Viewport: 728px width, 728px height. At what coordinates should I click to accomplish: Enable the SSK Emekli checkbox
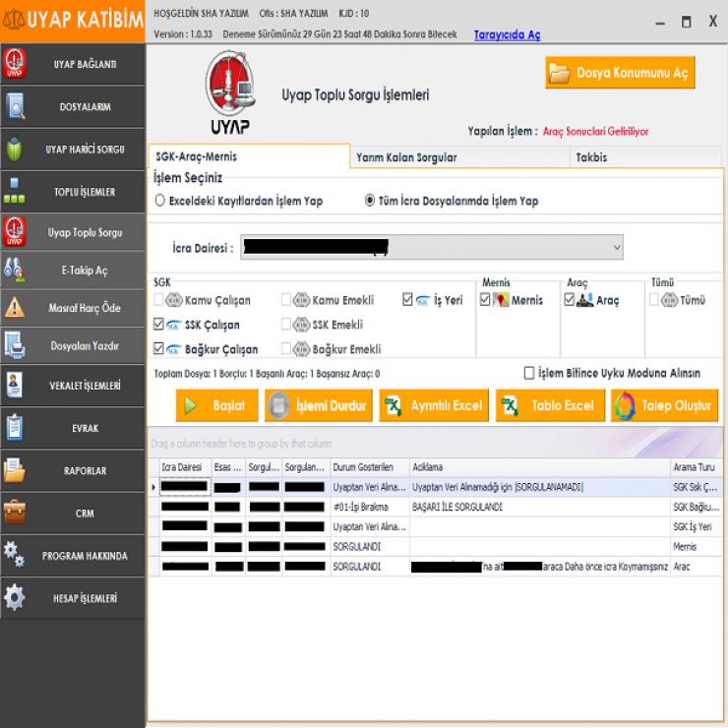[286, 324]
